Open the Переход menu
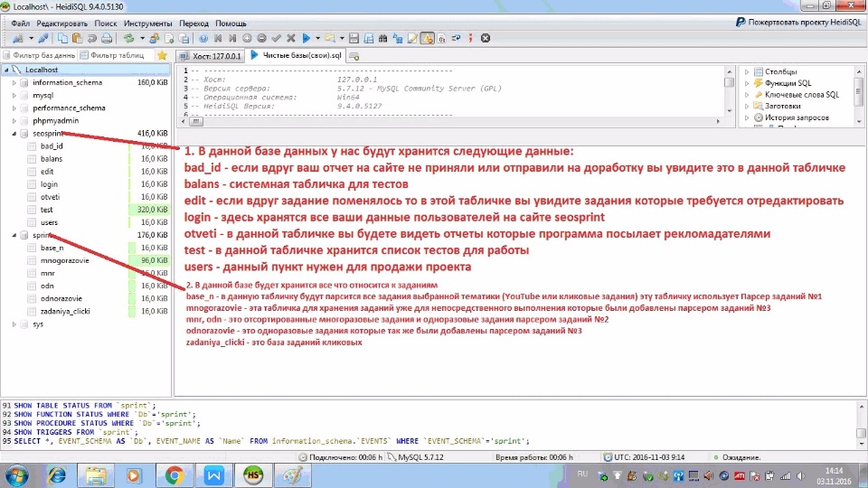Image resolution: width=868 pixels, height=488 pixels. 193,23
